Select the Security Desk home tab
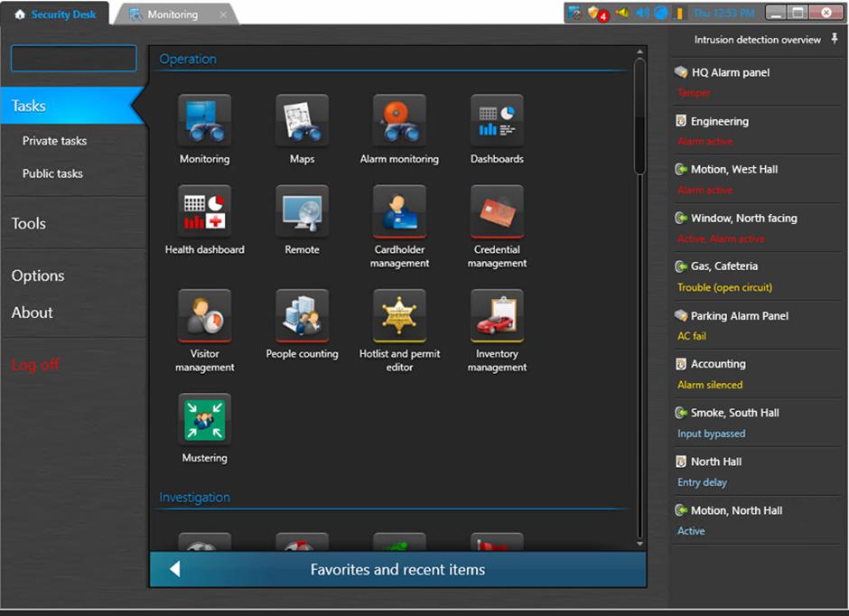This screenshot has width=849, height=616. point(55,14)
